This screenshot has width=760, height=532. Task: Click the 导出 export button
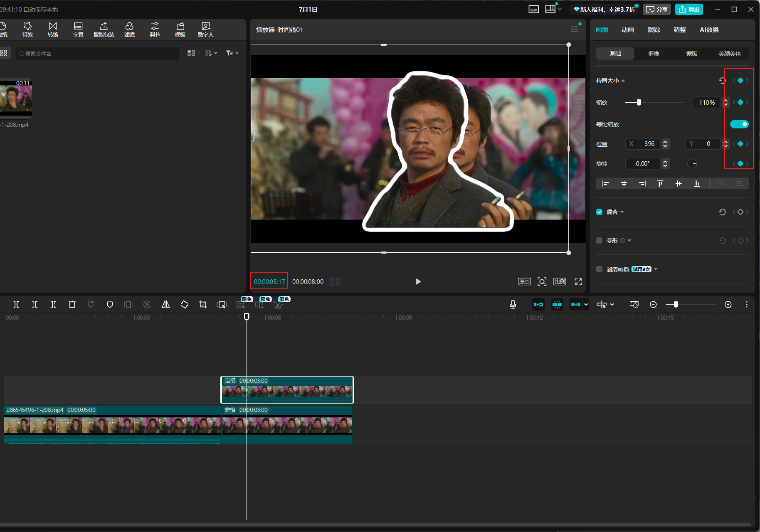[689, 9]
